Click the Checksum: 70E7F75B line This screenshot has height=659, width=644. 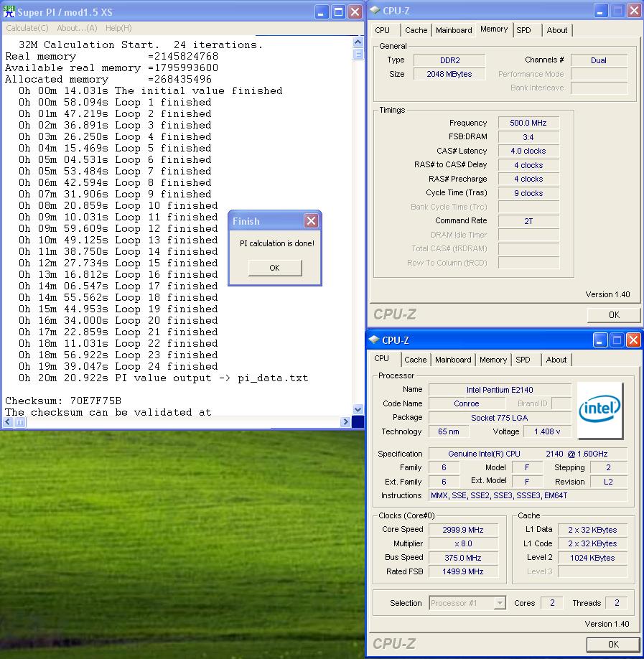point(63,401)
